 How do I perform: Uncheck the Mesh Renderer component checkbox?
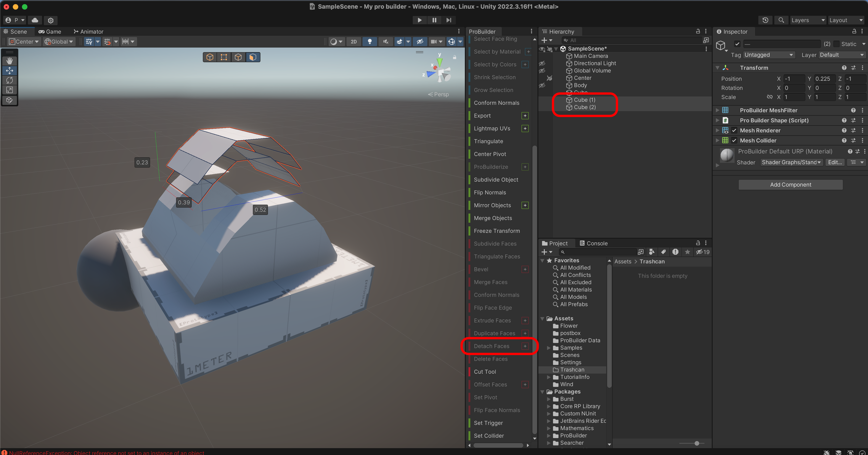coord(734,131)
